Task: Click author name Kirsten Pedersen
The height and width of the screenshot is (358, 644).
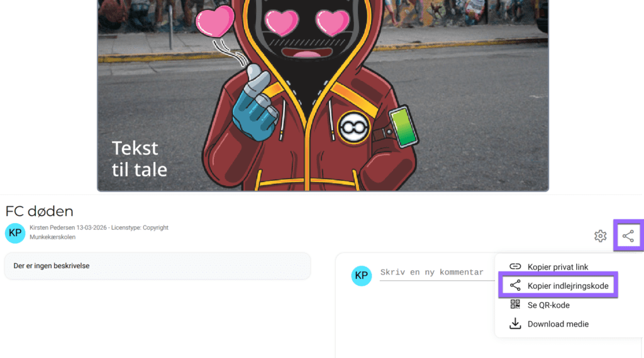Action: click(52, 227)
